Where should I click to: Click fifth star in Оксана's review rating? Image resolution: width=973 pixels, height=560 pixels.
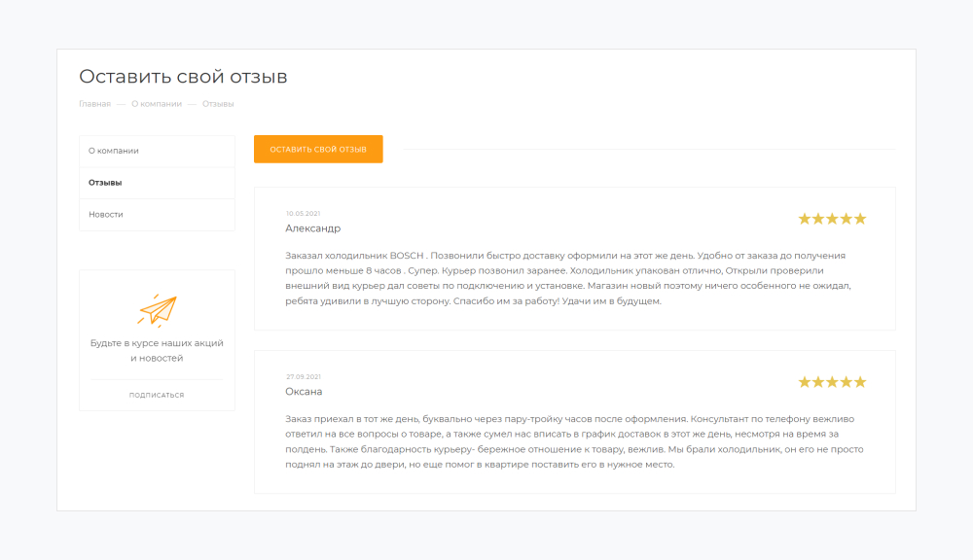(860, 382)
